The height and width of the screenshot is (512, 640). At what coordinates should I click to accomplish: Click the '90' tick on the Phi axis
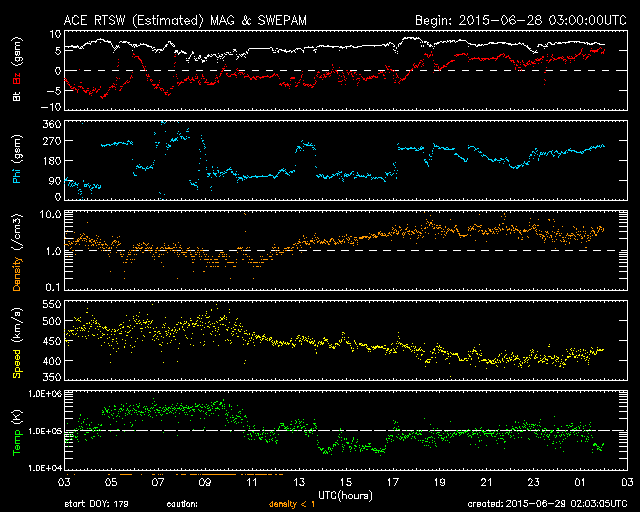(x=55, y=180)
